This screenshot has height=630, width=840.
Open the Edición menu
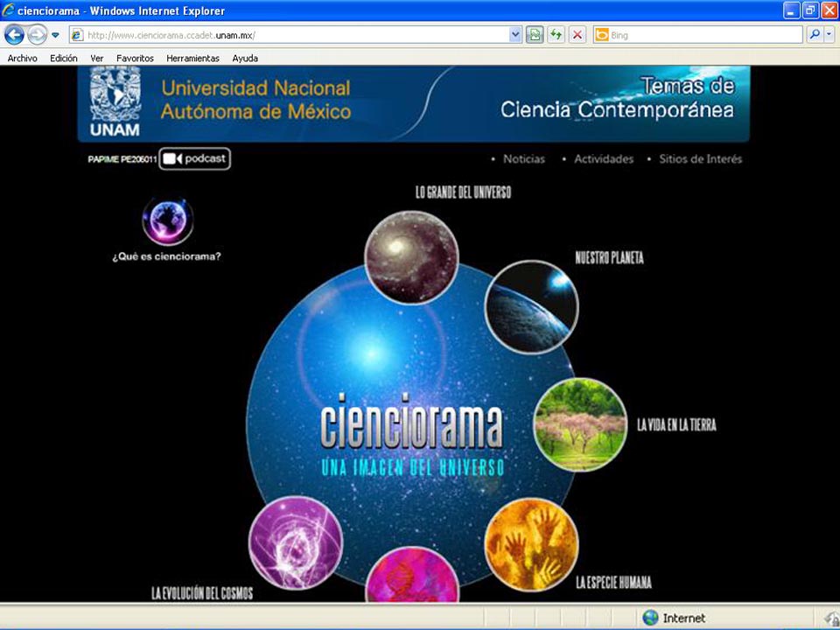[x=64, y=59]
